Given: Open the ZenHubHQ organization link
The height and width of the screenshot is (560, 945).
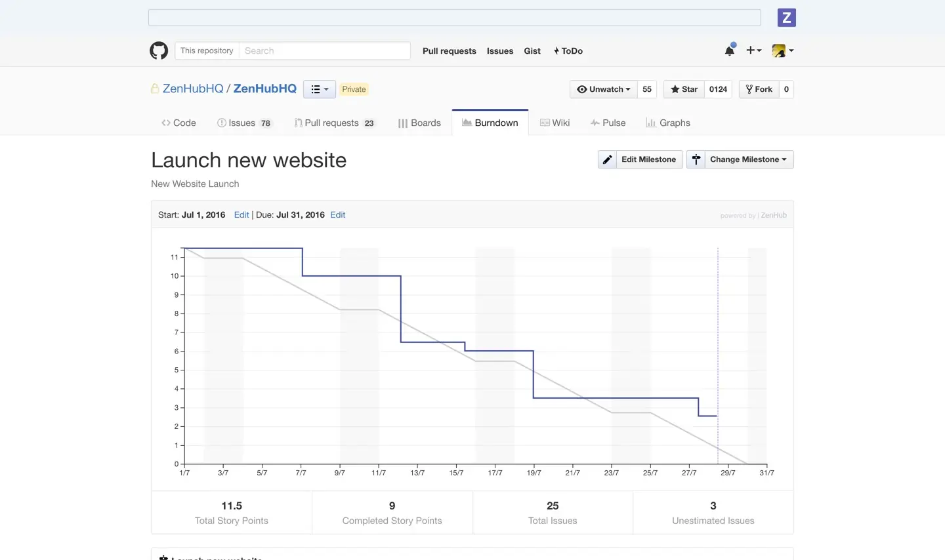Looking at the screenshot, I should 193,89.
